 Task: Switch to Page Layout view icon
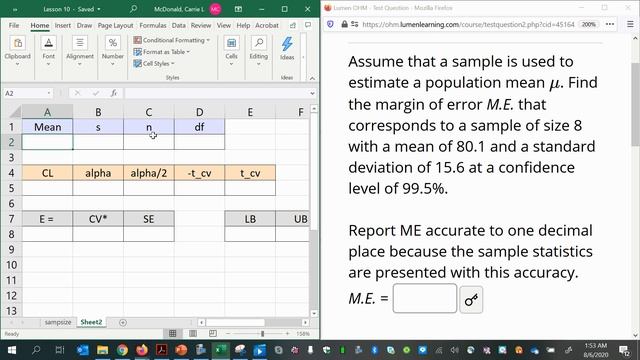(193, 333)
